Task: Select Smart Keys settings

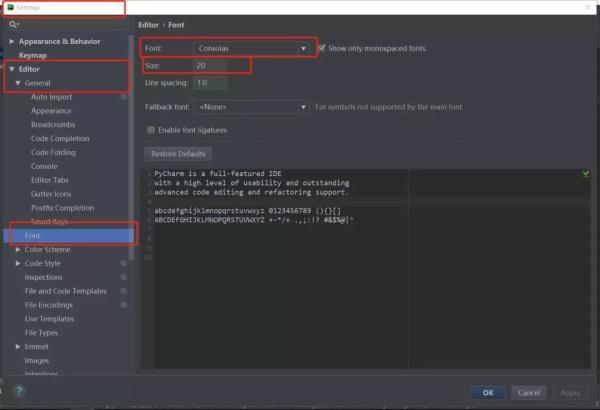Action: pos(49,222)
